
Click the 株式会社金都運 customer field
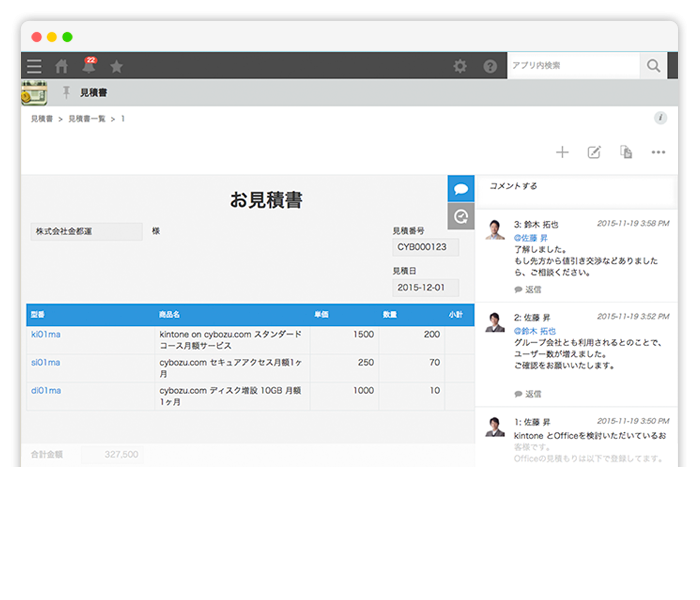[87, 231]
